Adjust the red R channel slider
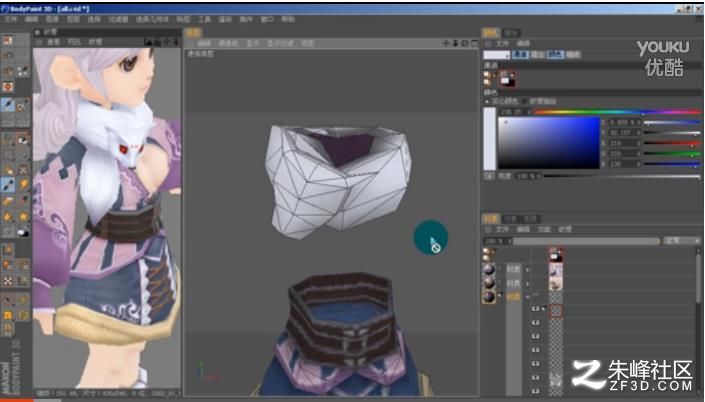705x402 pixels. pos(672,143)
